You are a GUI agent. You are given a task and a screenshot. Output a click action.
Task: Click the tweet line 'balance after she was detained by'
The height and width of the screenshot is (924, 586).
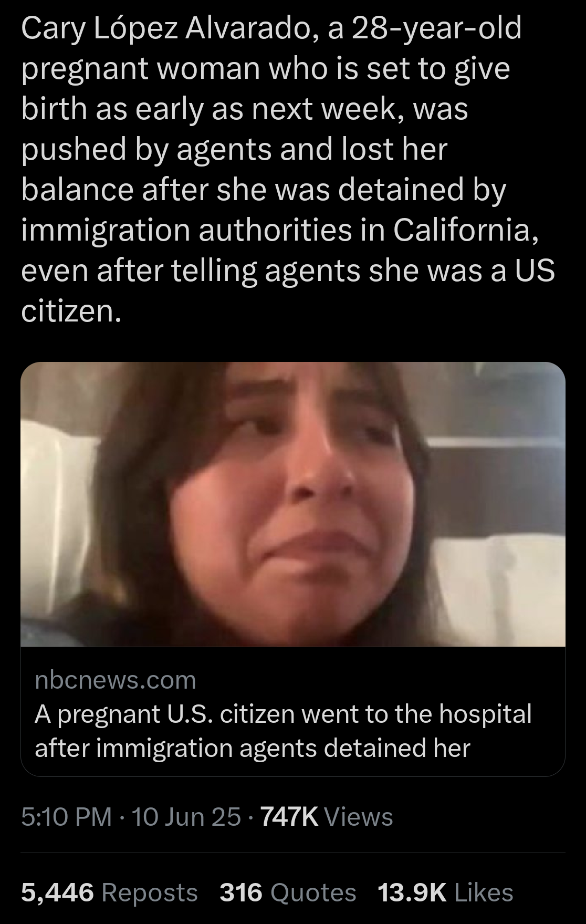point(264,190)
